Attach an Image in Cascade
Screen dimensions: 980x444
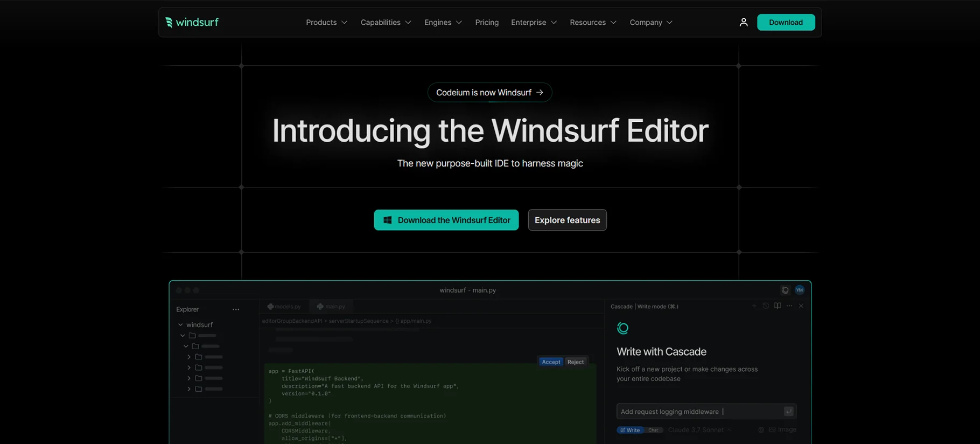coord(783,429)
